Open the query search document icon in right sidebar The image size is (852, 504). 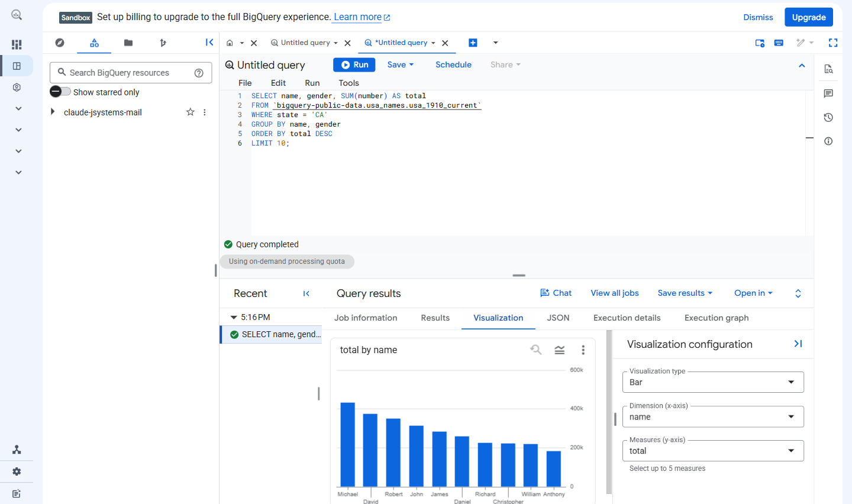(x=828, y=69)
